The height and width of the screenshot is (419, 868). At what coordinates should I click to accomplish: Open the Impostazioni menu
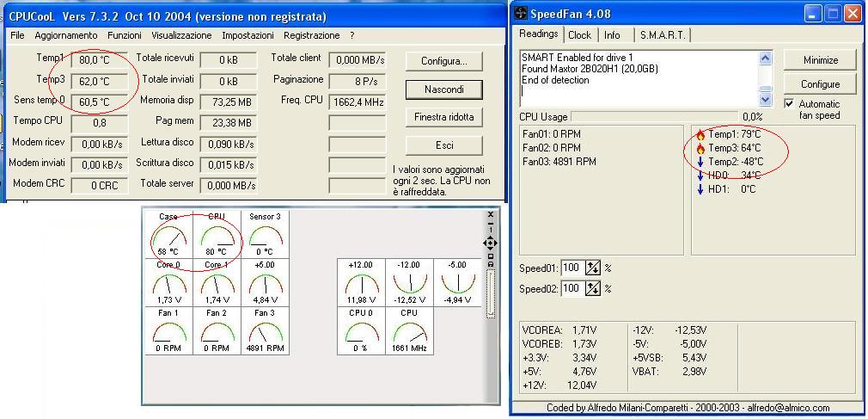coord(248,35)
